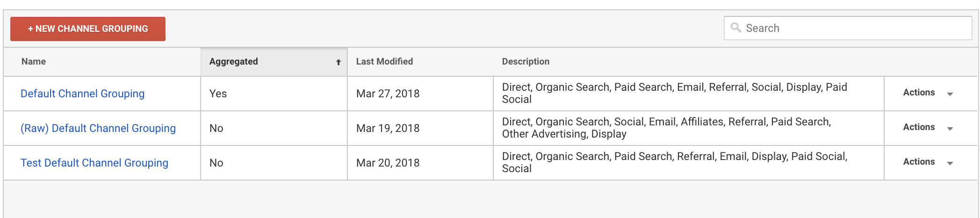Image resolution: width=980 pixels, height=218 pixels.
Task: Expand Actions menu for Test Default Channel Grouping
Action: (x=928, y=162)
